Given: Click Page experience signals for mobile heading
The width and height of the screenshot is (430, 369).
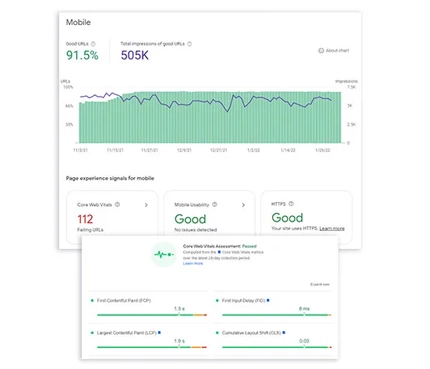Looking at the screenshot, I should point(110,178).
